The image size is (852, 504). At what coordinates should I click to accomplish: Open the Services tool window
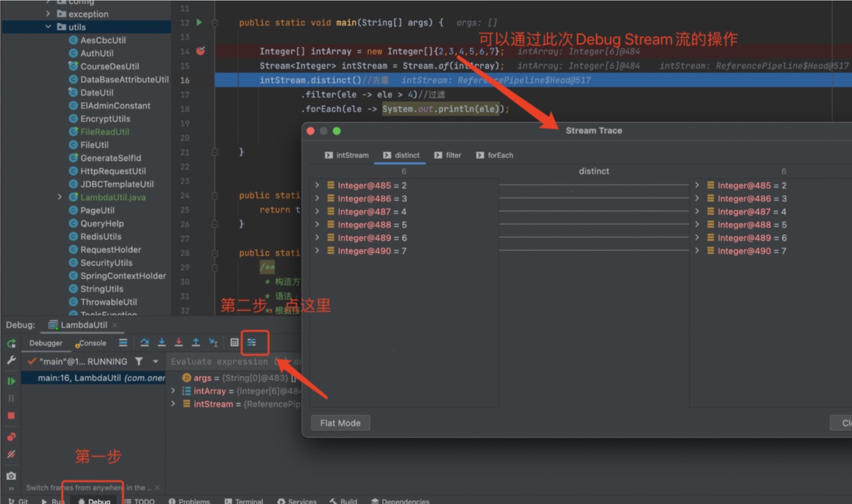[297, 501]
